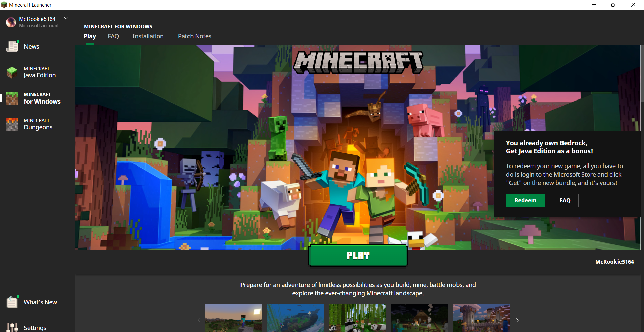The image size is (644, 332).
Task: Open the Settings sliders icon
Action: coord(12,327)
